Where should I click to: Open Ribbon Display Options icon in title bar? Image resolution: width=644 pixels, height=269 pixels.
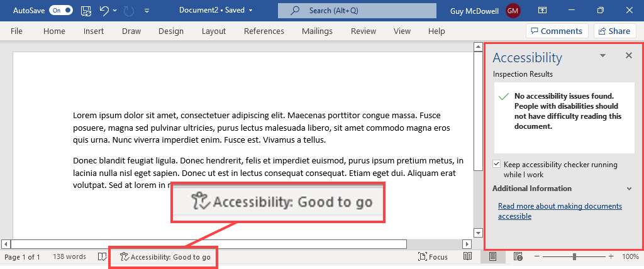click(x=541, y=11)
